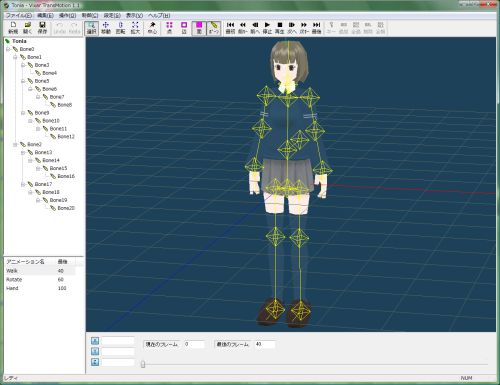Image resolution: width=500 pixels, height=385 pixels.
Task: Collapse the Bone3 tree node
Action: tap(23, 65)
